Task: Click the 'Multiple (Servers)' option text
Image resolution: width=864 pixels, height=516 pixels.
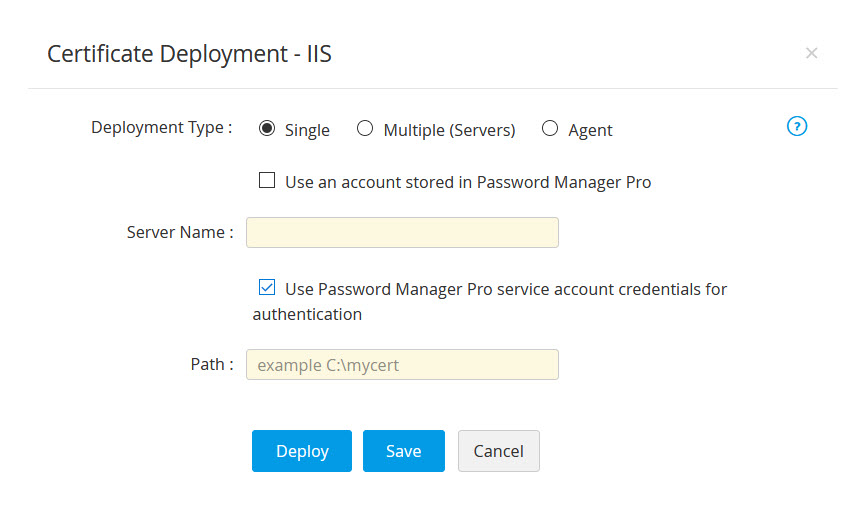Action: coord(449,130)
